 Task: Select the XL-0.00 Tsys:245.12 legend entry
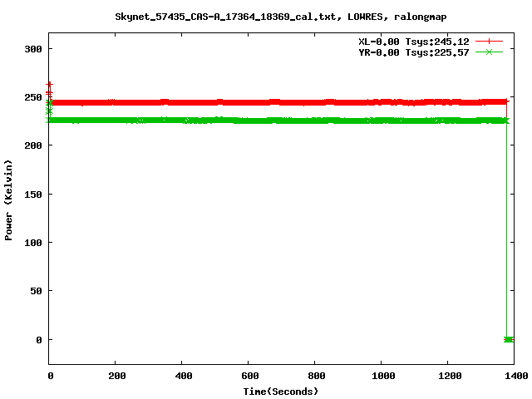(414, 42)
